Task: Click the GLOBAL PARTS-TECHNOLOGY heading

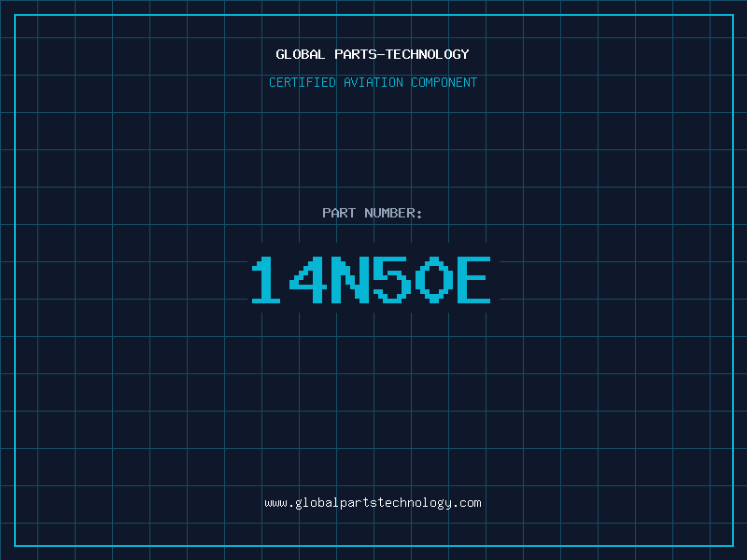Action: point(373,54)
